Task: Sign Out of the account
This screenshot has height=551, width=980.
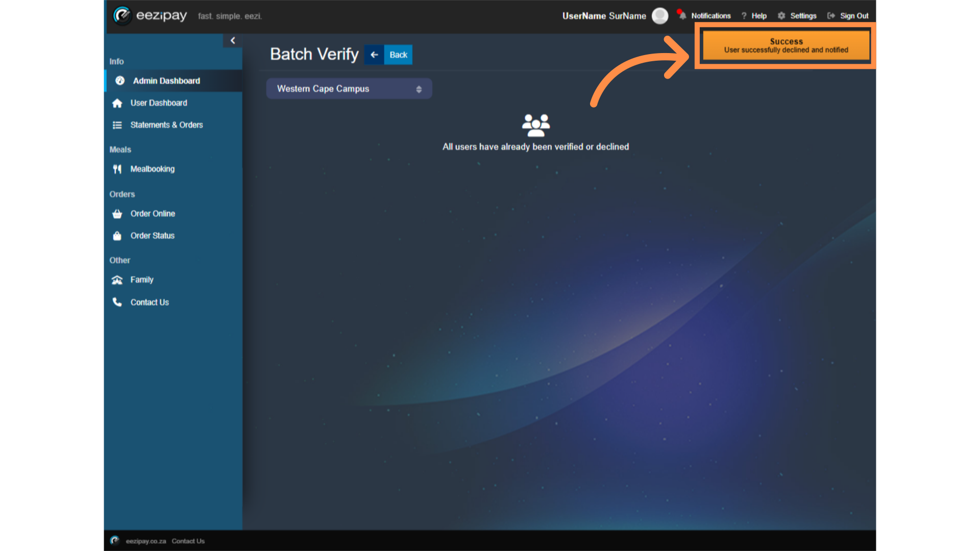Action: coord(854,16)
